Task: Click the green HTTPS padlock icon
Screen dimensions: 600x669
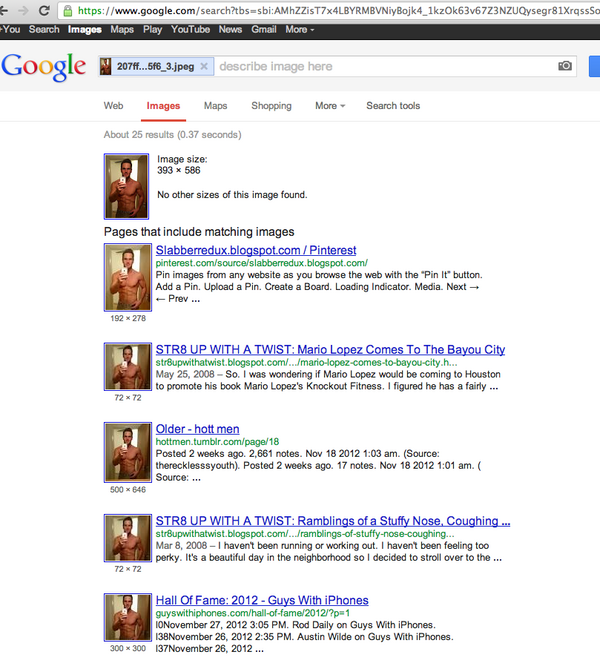Action: [x=67, y=11]
